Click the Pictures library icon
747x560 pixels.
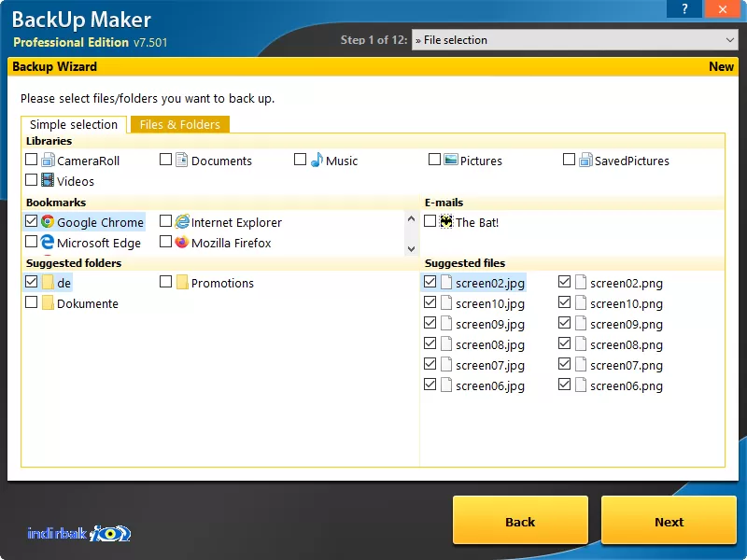tap(451, 159)
